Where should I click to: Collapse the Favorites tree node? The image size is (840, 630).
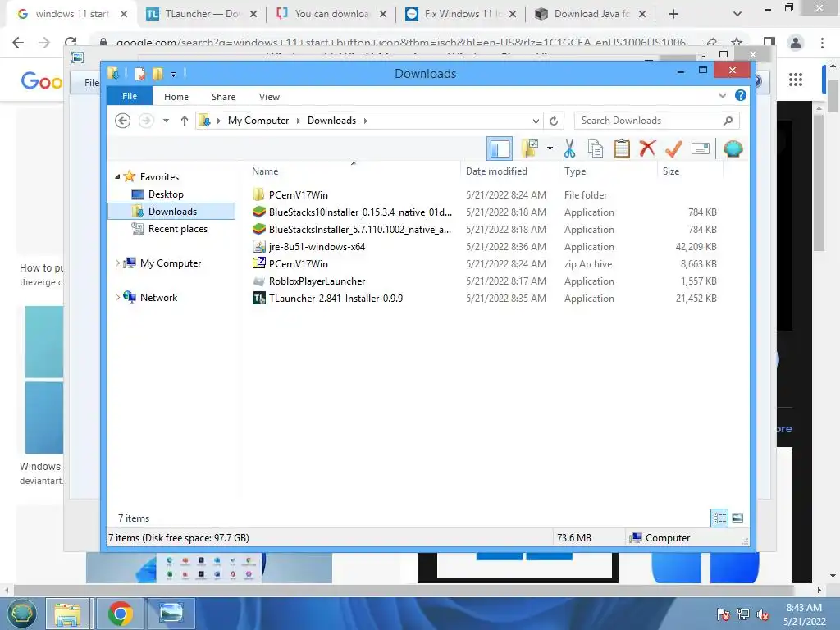pyautogui.click(x=117, y=177)
